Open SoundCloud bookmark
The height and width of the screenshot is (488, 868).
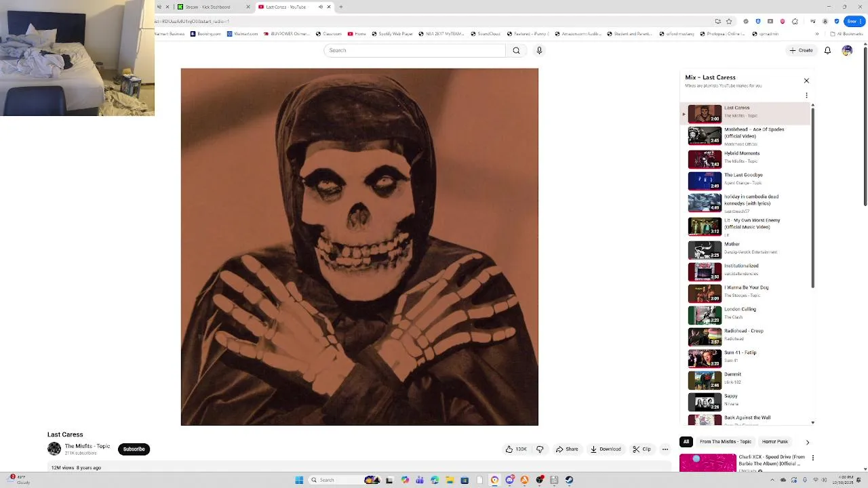485,34
